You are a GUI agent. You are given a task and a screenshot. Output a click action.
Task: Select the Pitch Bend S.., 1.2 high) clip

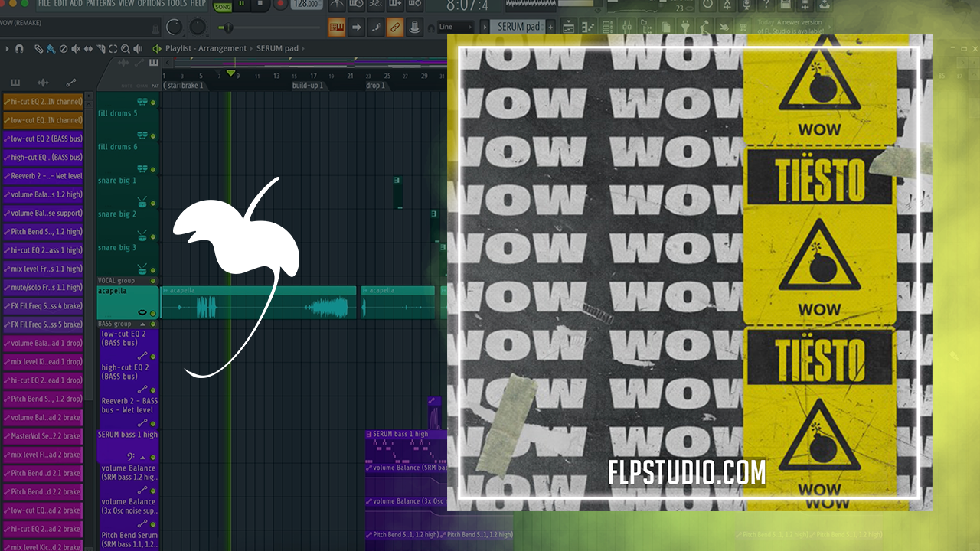[403, 535]
